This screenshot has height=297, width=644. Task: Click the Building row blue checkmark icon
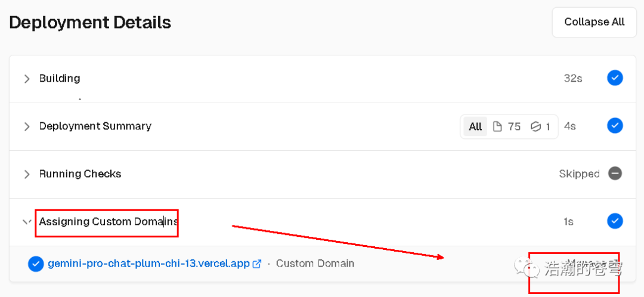point(615,78)
